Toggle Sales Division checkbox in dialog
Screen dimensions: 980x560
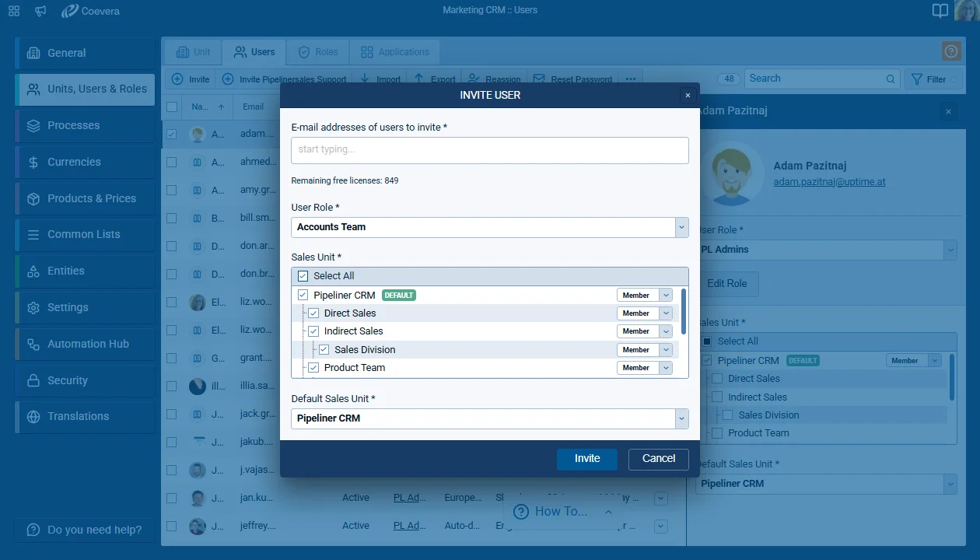click(324, 350)
